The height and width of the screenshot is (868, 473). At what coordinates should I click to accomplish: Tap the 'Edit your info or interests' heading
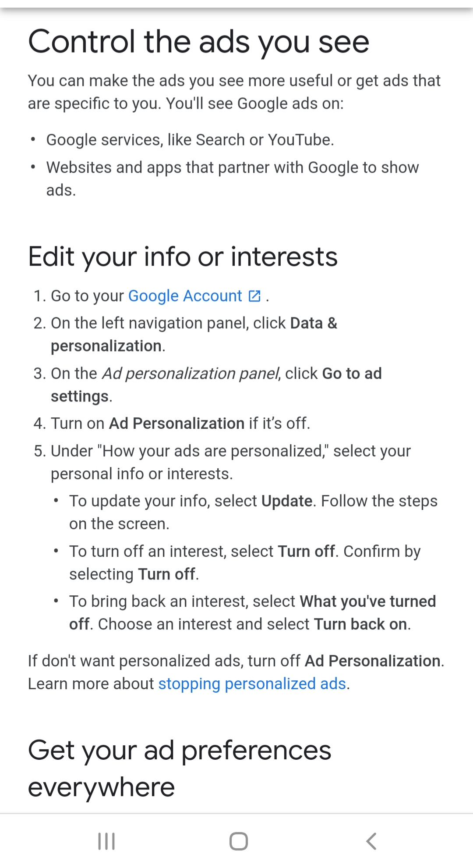click(x=183, y=256)
